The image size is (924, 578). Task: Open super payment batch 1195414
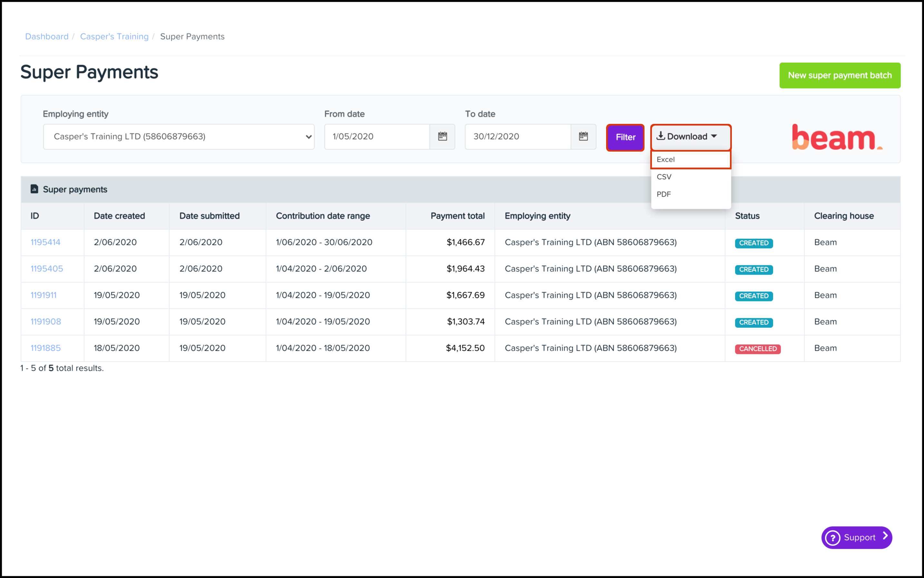[x=45, y=242]
